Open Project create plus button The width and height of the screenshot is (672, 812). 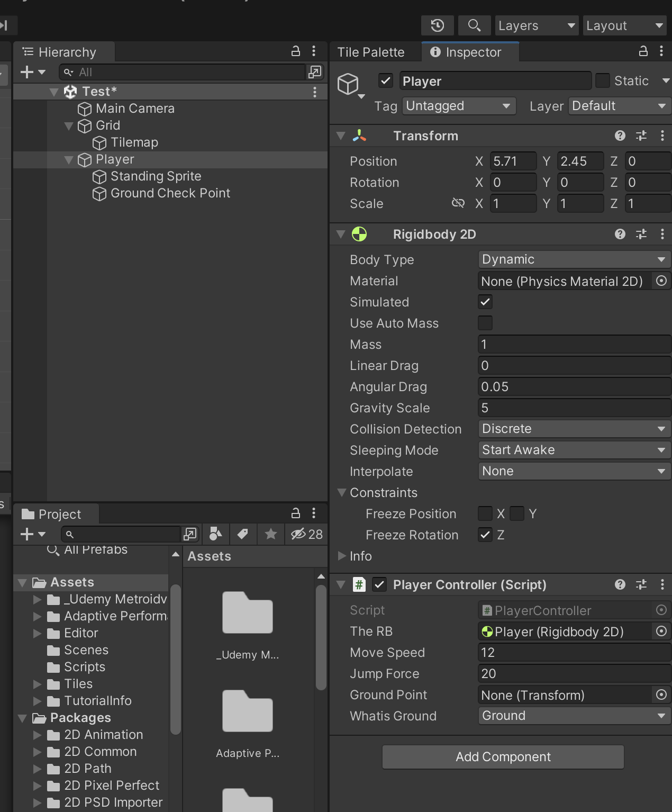33,534
